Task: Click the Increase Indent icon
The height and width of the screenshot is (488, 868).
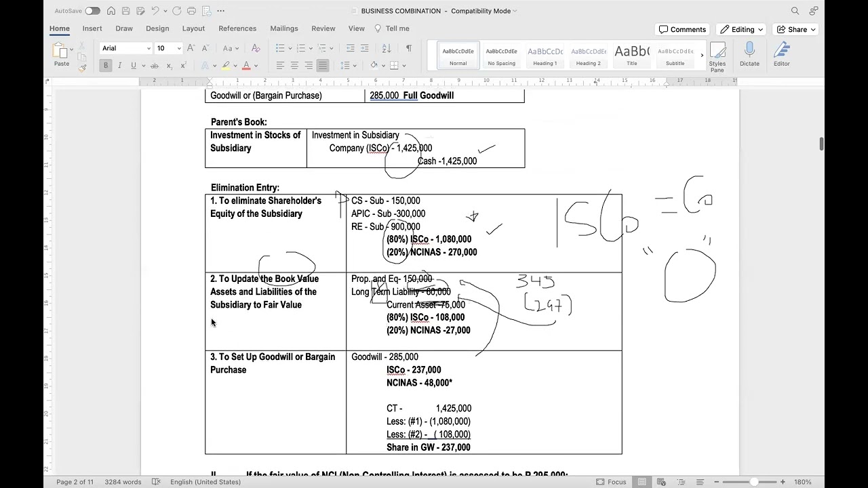Action: point(364,48)
